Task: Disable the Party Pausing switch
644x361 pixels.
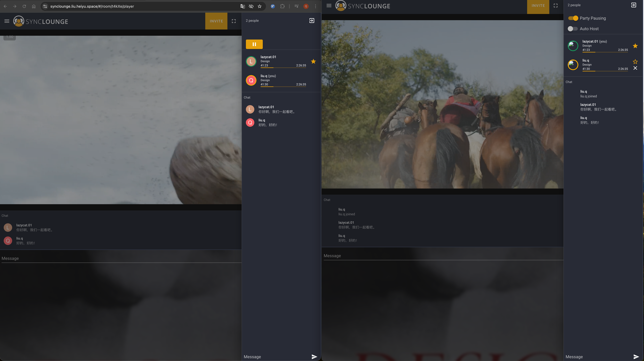Action: 573,18
